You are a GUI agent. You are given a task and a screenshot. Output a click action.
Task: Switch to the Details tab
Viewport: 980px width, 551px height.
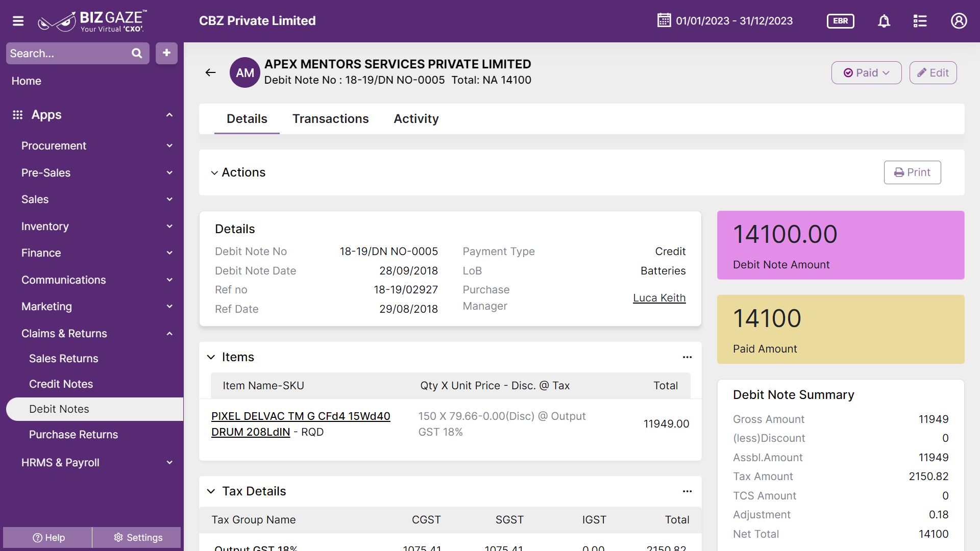tap(247, 119)
